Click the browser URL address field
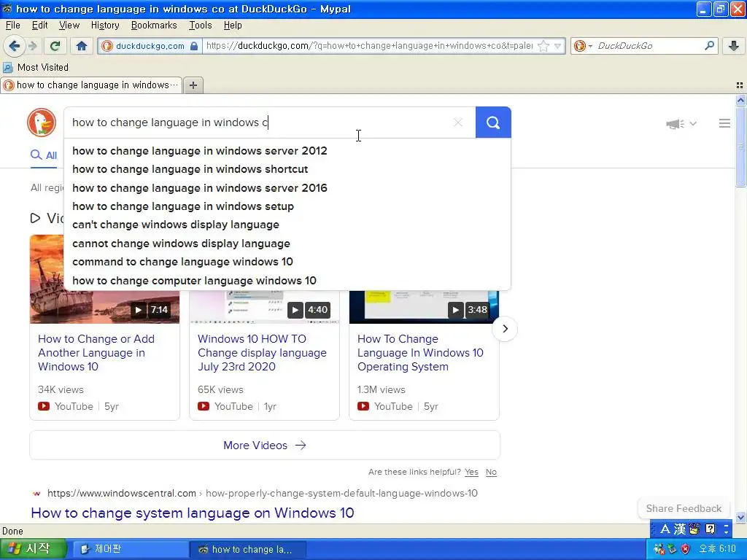Viewport: 747px width, 560px height. tap(369, 46)
